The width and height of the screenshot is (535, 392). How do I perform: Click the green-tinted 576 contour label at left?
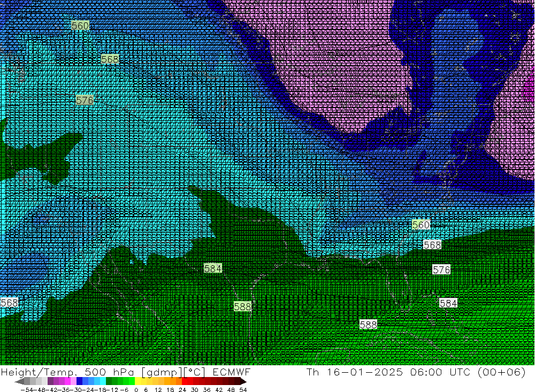pos(85,100)
